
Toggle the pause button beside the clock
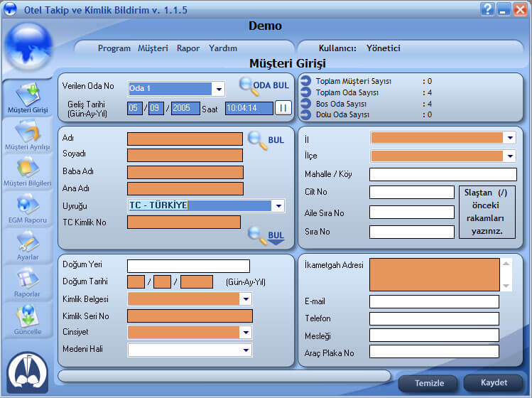(x=283, y=108)
